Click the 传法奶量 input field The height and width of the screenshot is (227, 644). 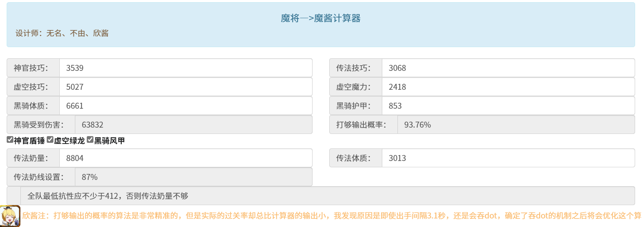point(185,158)
